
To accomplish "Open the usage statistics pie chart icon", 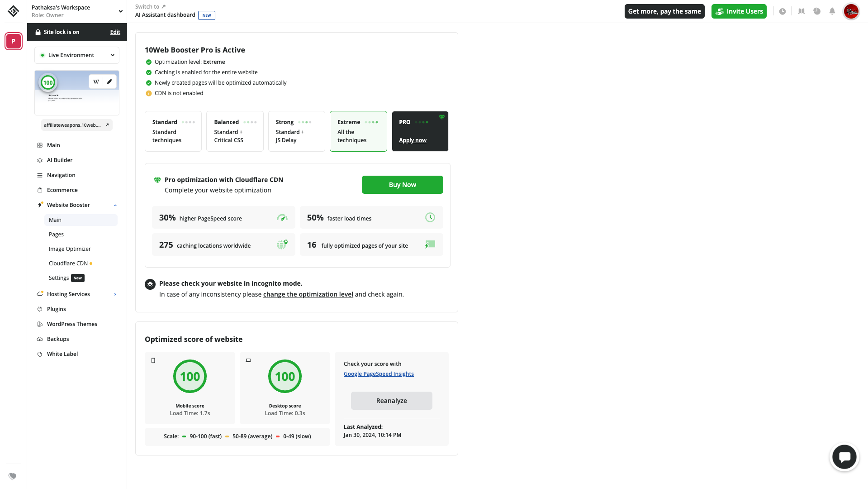I will click(817, 11).
